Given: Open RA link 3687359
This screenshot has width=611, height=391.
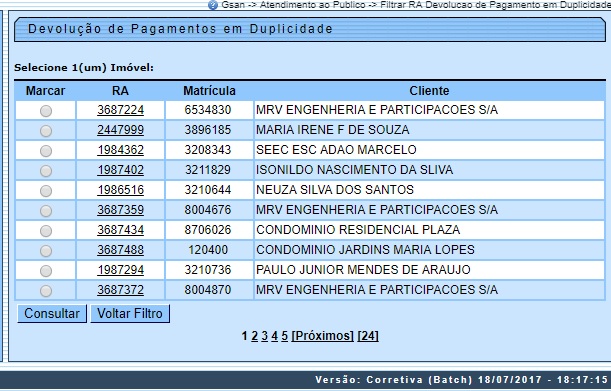Looking at the screenshot, I should point(120,210).
